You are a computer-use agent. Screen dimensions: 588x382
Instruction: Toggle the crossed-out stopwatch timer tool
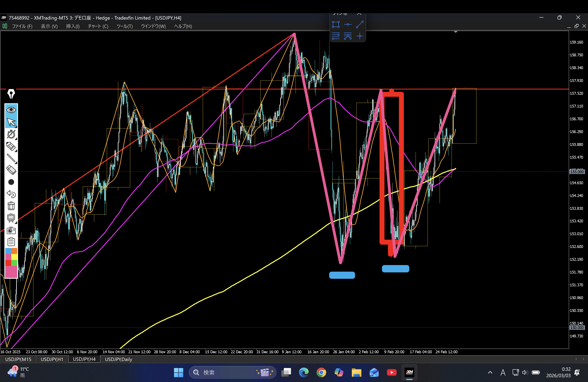[x=11, y=134]
